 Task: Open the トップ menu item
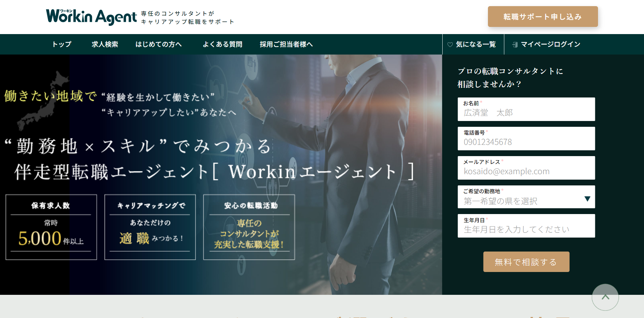click(x=62, y=44)
